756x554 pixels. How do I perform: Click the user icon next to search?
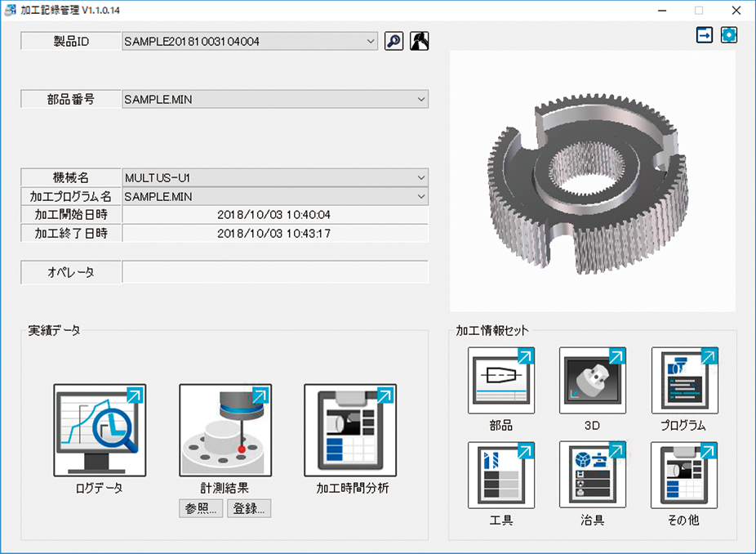(420, 41)
